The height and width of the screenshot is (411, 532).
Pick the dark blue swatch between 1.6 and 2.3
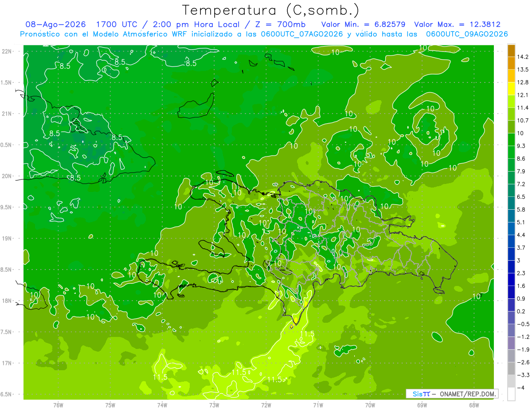tap(511, 279)
